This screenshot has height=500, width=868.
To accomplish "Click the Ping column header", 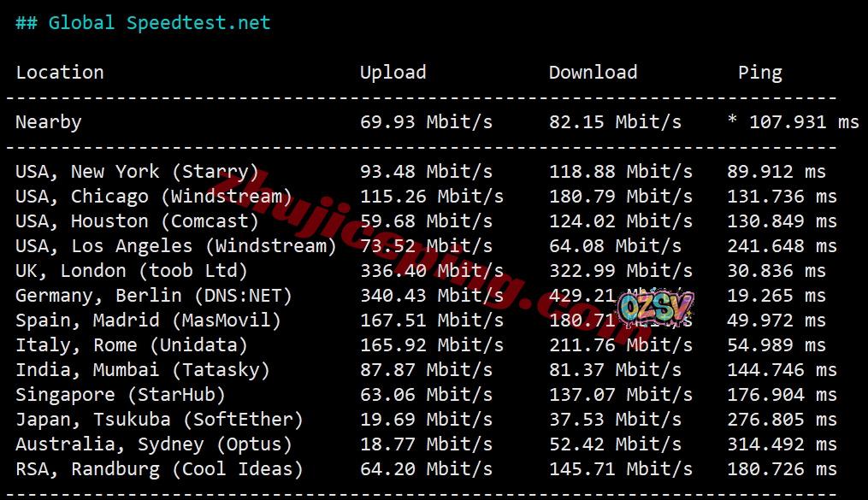I will (759, 73).
